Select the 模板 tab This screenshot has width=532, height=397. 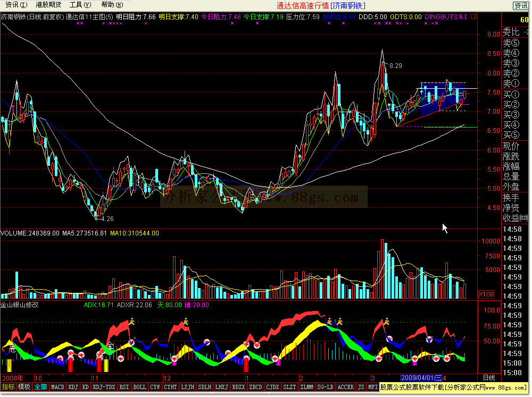tap(24, 387)
